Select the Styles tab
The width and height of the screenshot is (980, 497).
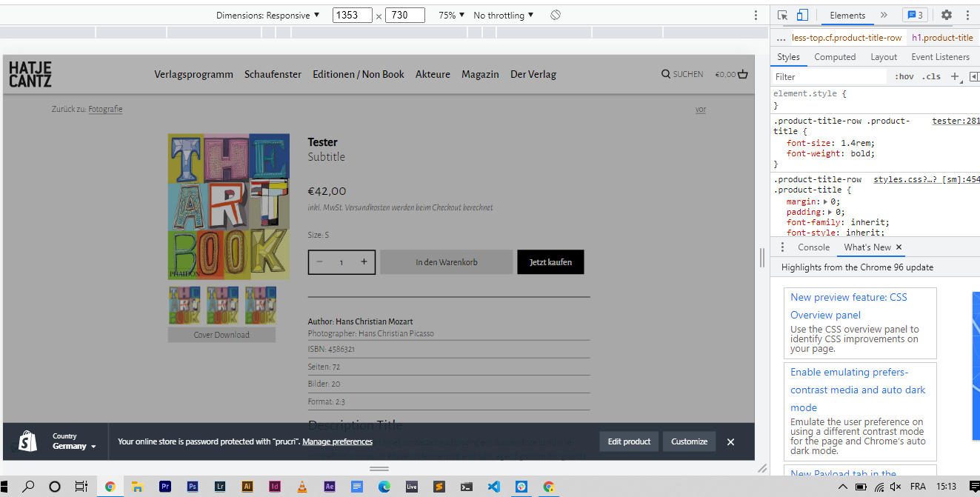coord(788,57)
